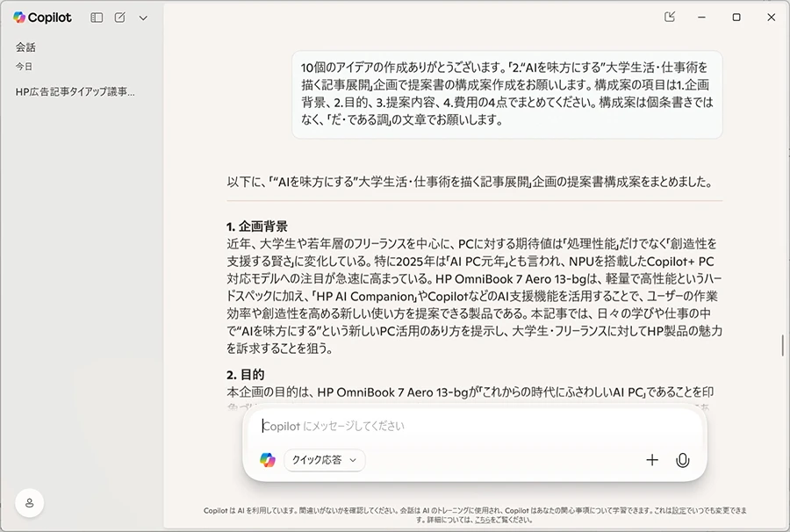Open the 設定 link in footer

coord(679,510)
